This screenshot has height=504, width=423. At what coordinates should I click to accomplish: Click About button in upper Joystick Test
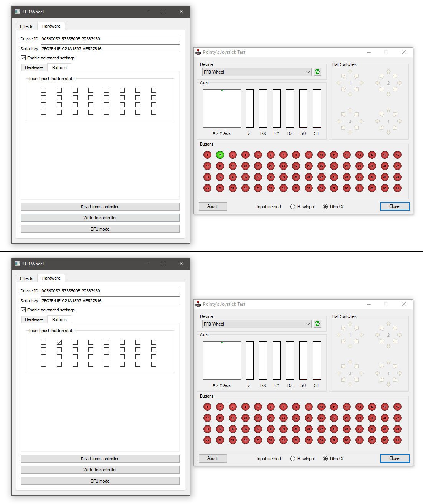213,206
